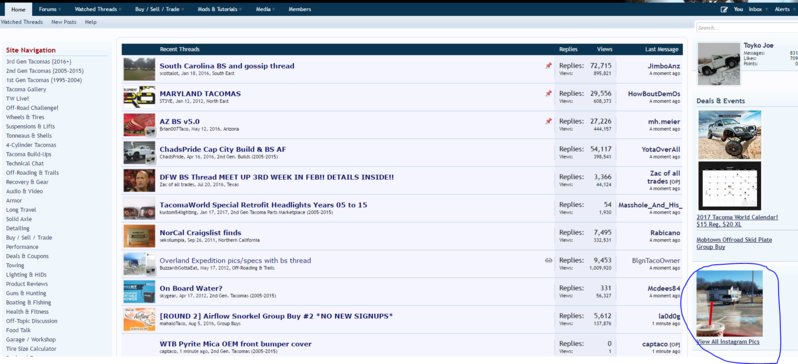Click the pin icon on AZ BS v5.0
Screen dimensions: 798x364
coord(548,121)
